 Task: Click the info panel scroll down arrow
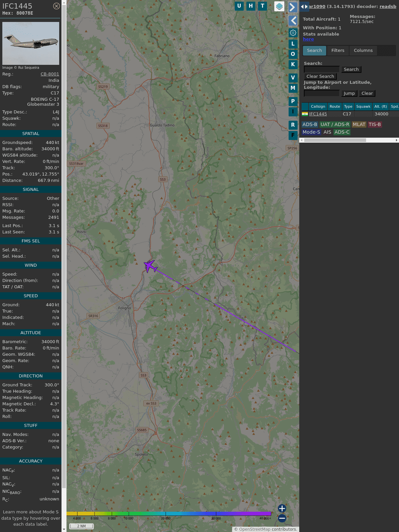[64, 530]
